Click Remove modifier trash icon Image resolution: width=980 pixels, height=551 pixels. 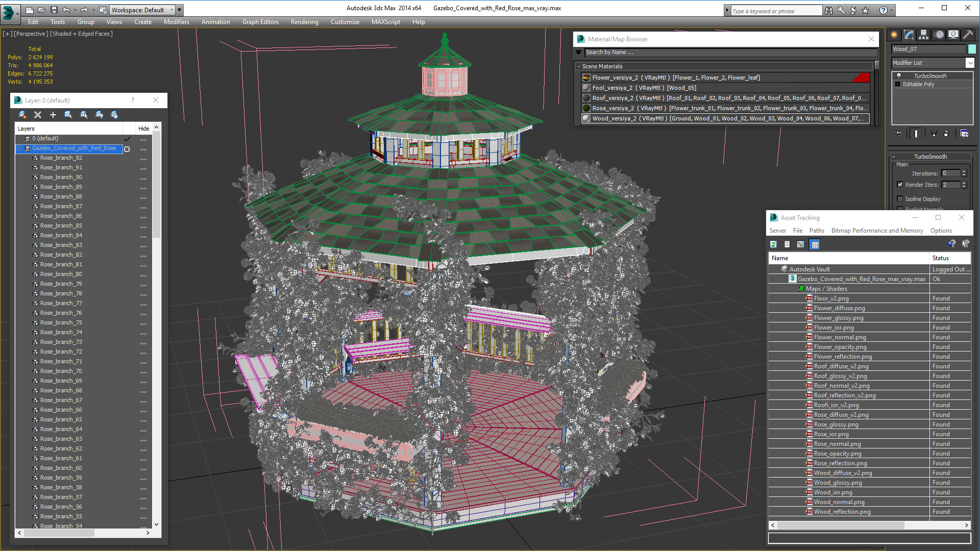click(x=946, y=134)
